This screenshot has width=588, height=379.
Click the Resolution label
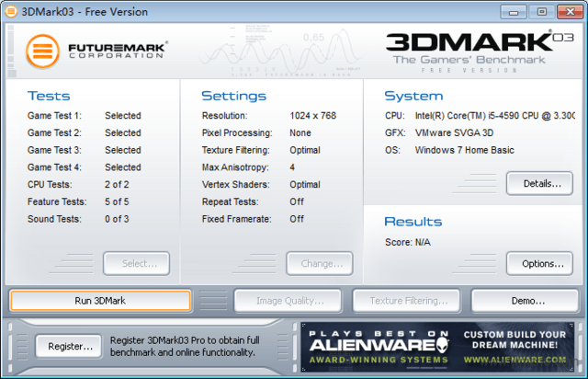[x=224, y=116]
